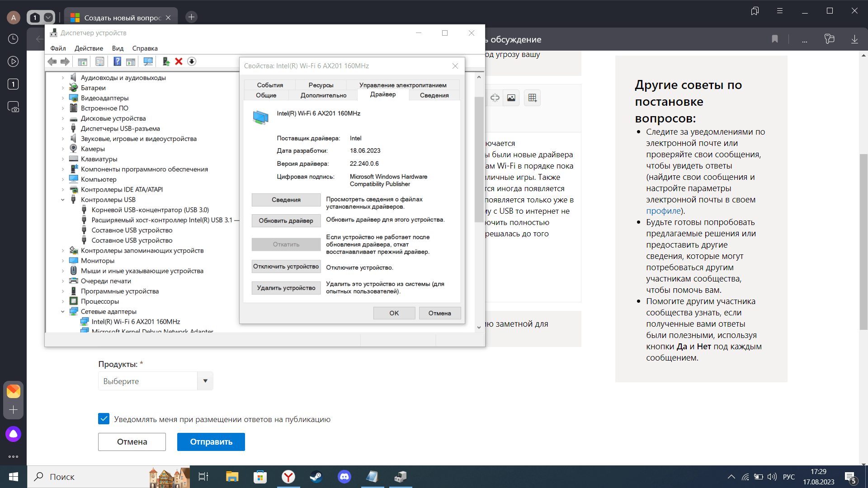Screen dimensions: 868x488
Task: Expand Дисковые устройства tree node
Action: pyautogui.click(x=63, y=118)
